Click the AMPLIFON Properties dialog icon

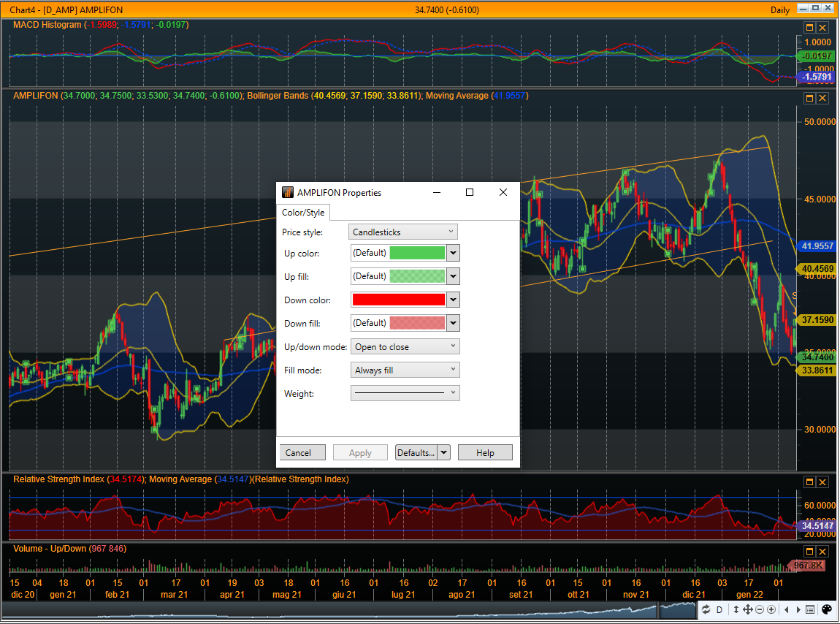coord(288,192)
